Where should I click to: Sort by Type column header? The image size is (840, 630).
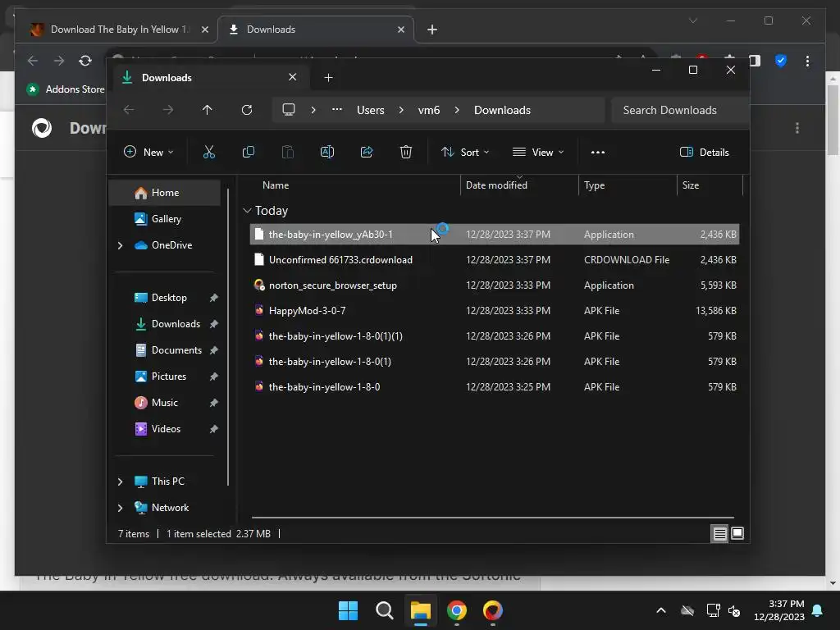point(594,185)
